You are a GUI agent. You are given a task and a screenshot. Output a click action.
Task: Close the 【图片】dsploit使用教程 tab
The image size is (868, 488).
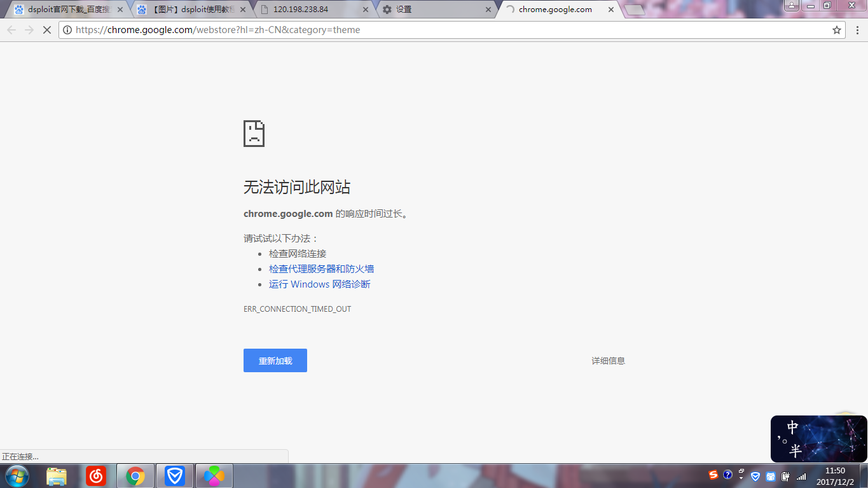(242, 10)
